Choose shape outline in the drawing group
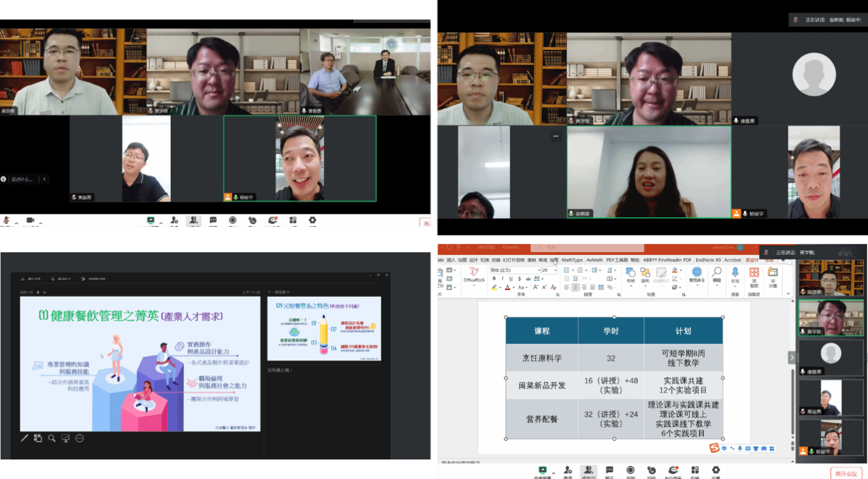Image resolution: width=868 pixels, height=479 pixels. pyautogui.click(x=674, y=278)
